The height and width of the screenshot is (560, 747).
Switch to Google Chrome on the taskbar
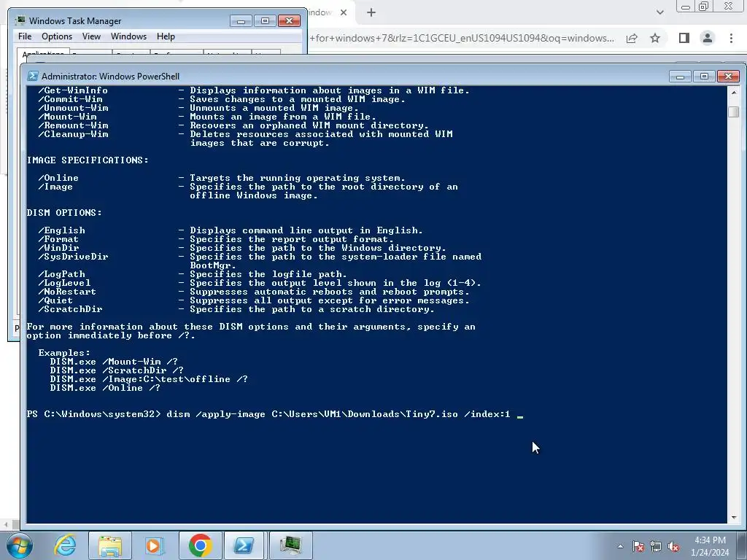point(200,545)
